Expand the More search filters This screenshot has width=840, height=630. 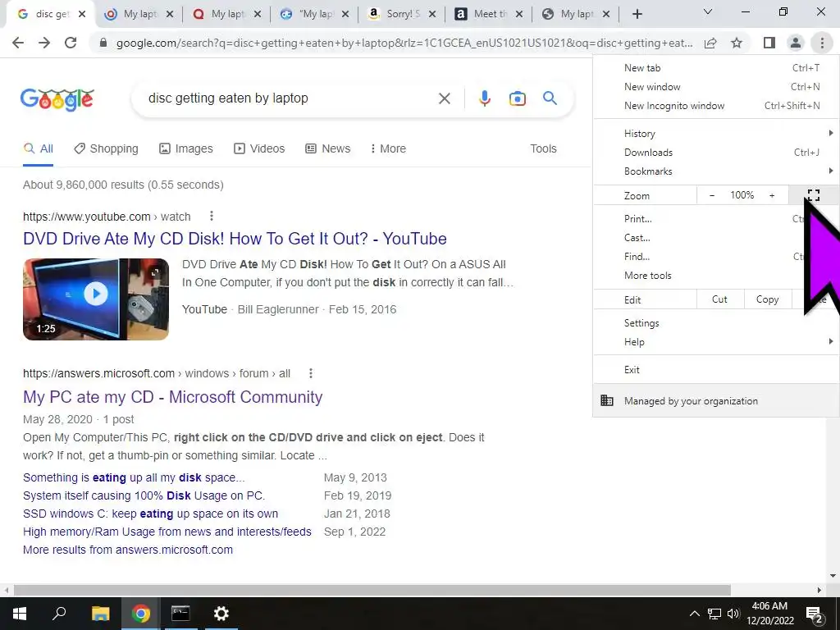click(x=388, y=148)
